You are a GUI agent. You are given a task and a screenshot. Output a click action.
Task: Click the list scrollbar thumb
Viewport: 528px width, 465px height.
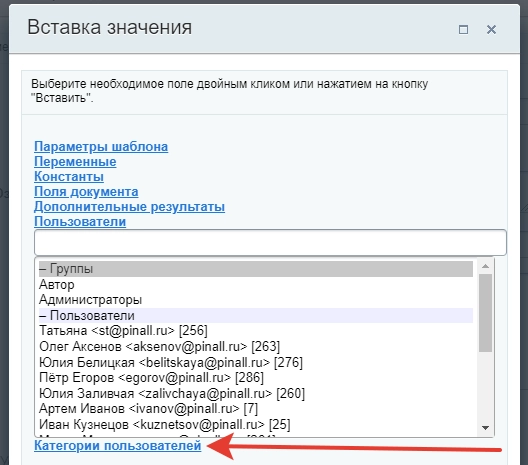pyautogui.click(x=485, y=313)
